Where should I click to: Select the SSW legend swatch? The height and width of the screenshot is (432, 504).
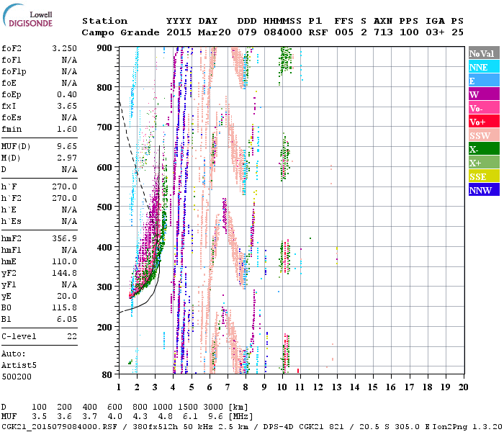[x=484, y=135]
